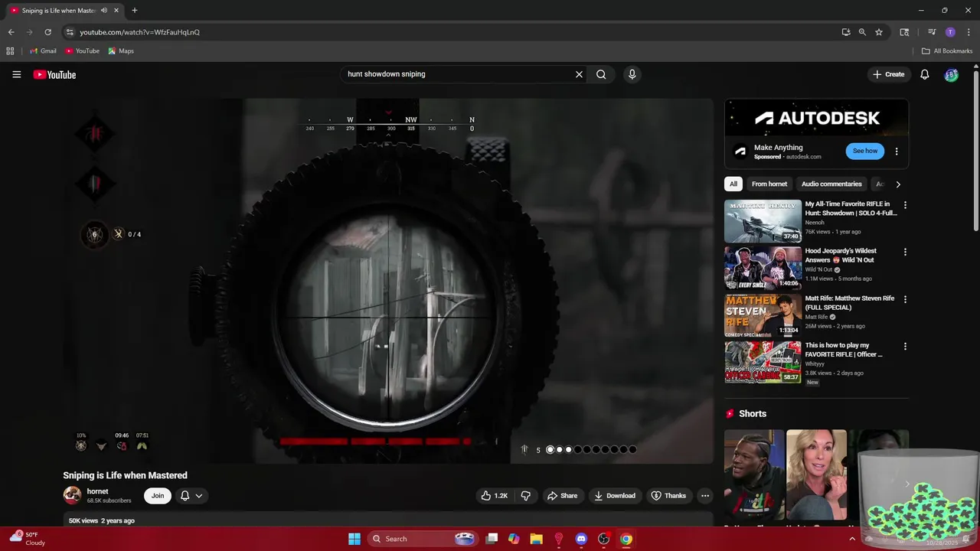
Task: Open a new browser tab
Action: click(135, 11)
